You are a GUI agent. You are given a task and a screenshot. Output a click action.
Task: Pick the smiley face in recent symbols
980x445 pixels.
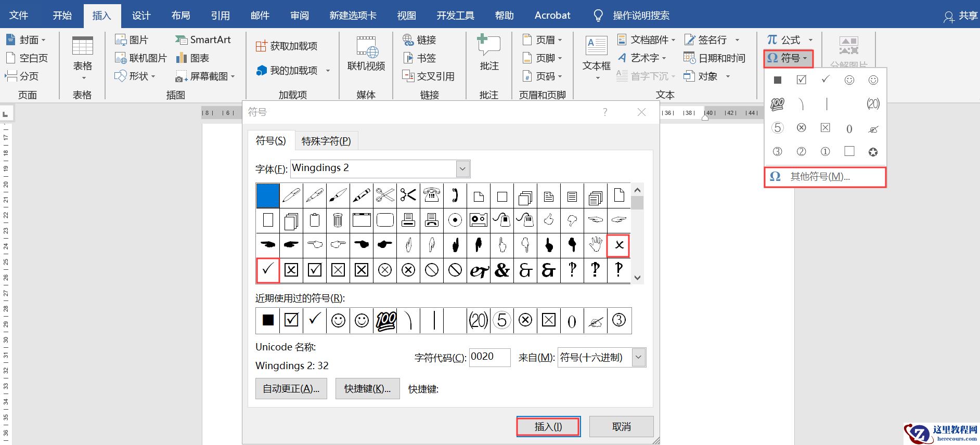point(338,320)
